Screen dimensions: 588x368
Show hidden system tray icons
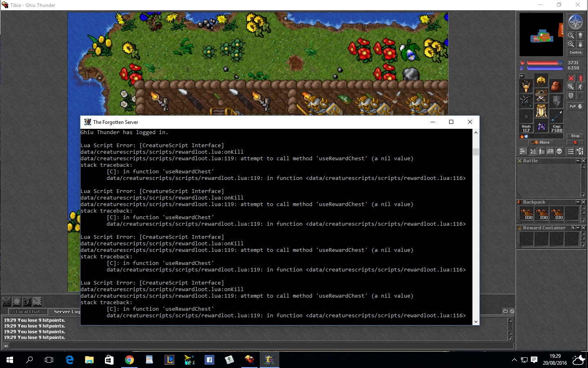514,360
